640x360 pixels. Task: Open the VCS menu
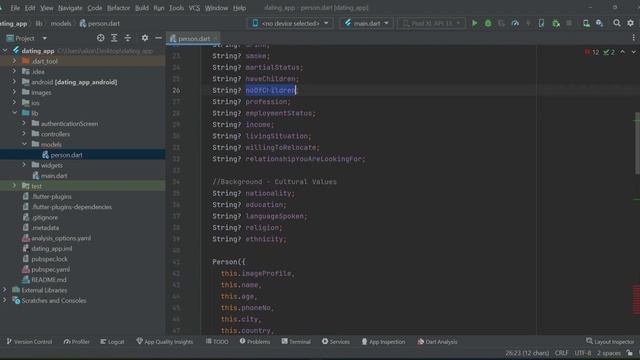click(x=194, y=8)
